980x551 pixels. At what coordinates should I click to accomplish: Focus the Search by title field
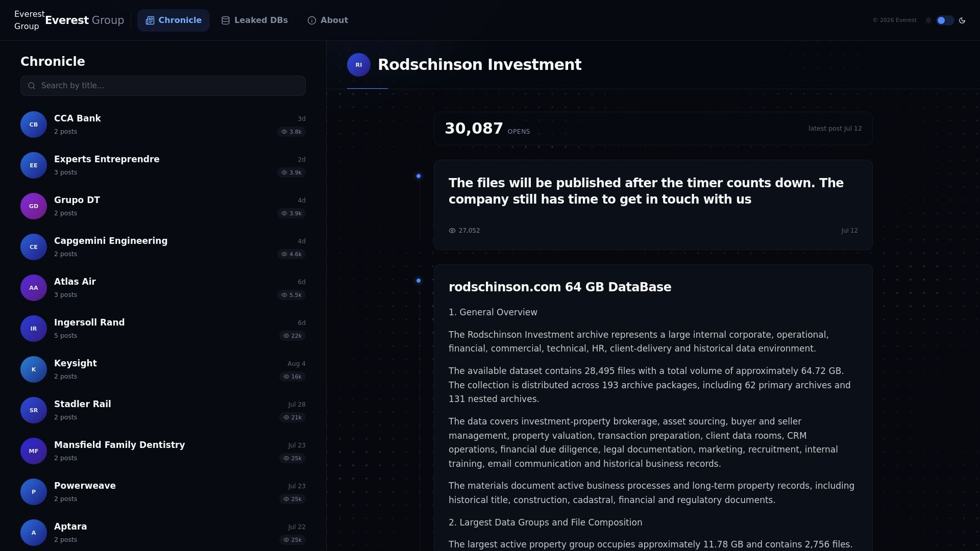click(163, 86)
